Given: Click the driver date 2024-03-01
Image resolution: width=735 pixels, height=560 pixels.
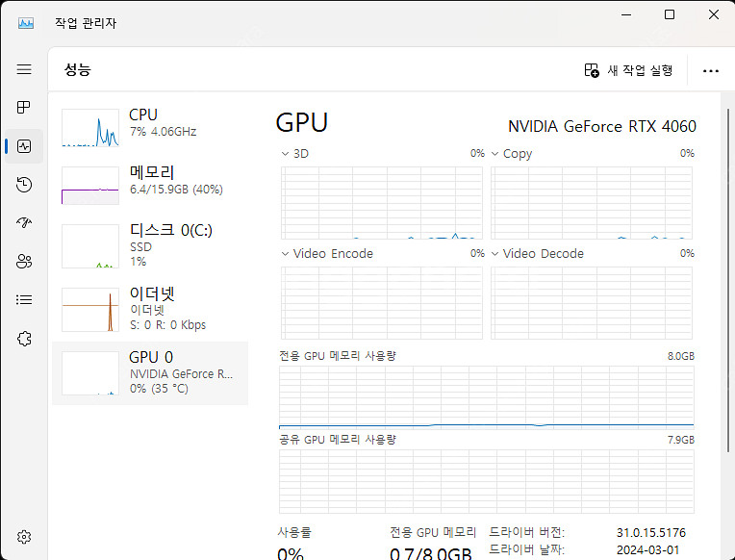Looking at the screenshot, I should [x=647, y=549].
